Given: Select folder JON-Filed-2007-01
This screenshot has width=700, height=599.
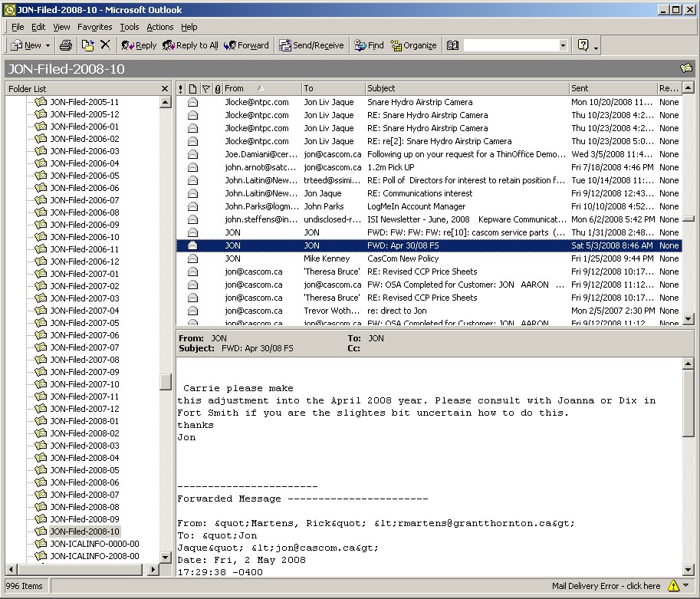Looking at the screenshot, I should click(x=84, y=273).
